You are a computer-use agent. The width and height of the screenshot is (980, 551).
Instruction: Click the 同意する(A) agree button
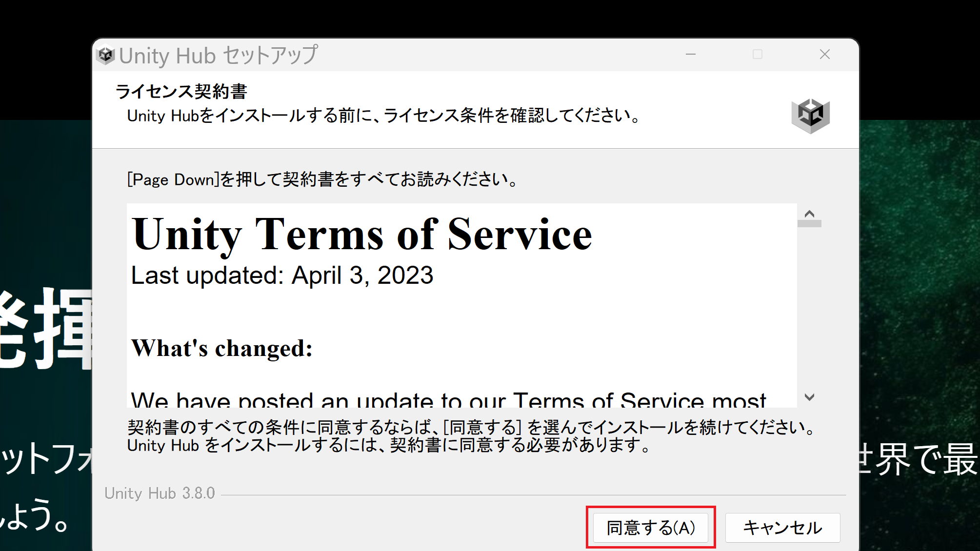651,528
